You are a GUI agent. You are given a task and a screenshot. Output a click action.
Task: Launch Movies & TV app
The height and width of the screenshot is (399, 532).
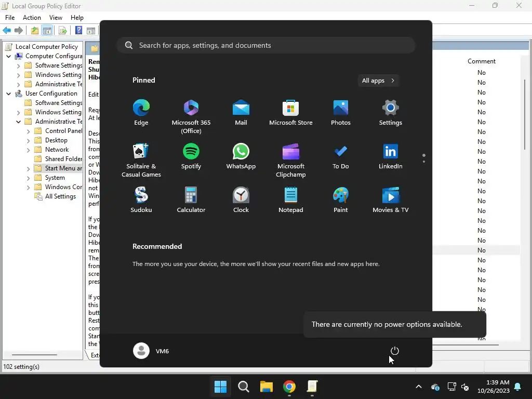point(391,200)
